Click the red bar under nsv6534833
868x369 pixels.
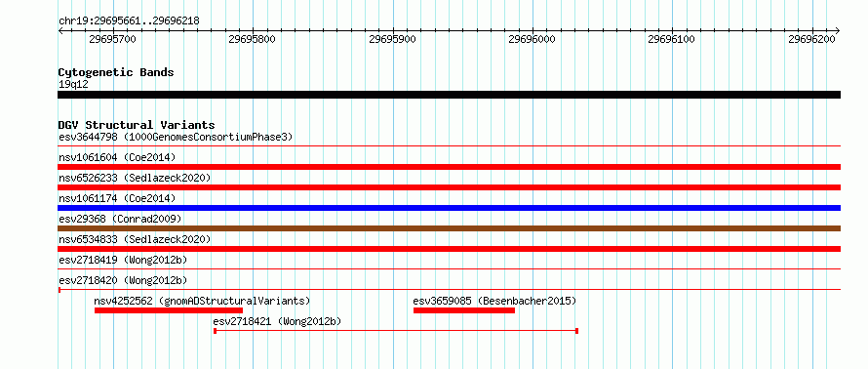click(449, 249)
